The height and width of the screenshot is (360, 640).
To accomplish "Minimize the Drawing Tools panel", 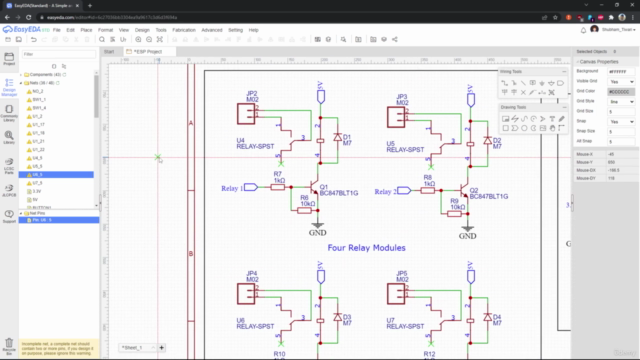I will pyautogui.click(x=564, y=107).
